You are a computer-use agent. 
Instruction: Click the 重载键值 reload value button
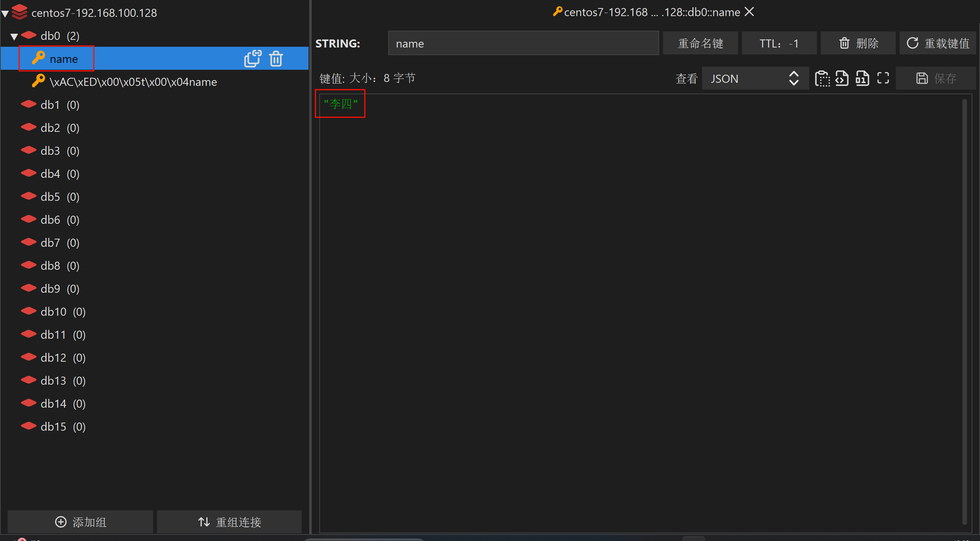[938, 43]
